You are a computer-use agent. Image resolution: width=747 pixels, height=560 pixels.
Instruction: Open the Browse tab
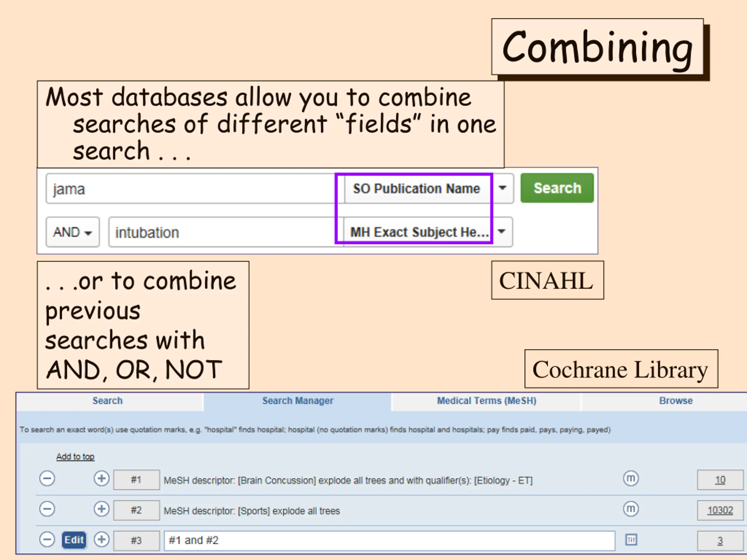pos(676,401)
